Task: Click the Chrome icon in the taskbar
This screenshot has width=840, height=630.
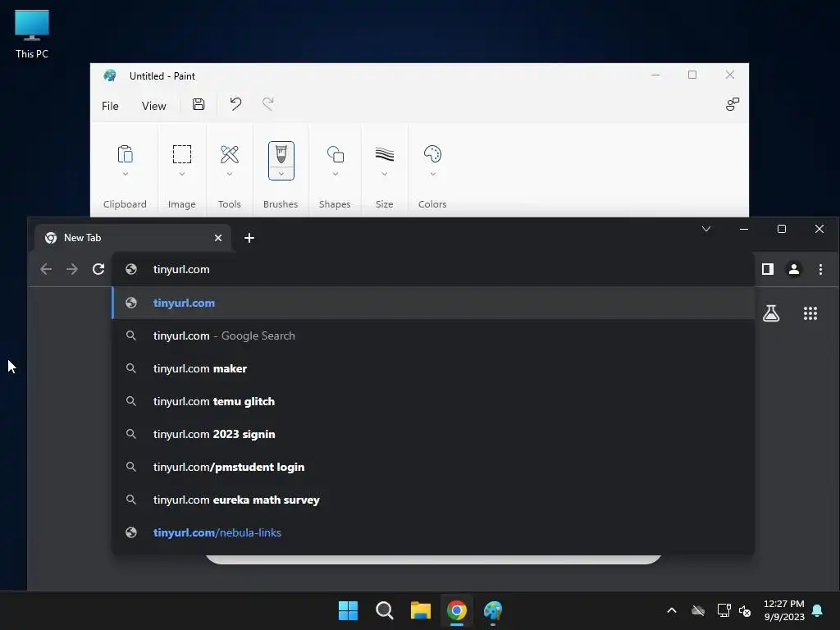Action: pos(456,610)
